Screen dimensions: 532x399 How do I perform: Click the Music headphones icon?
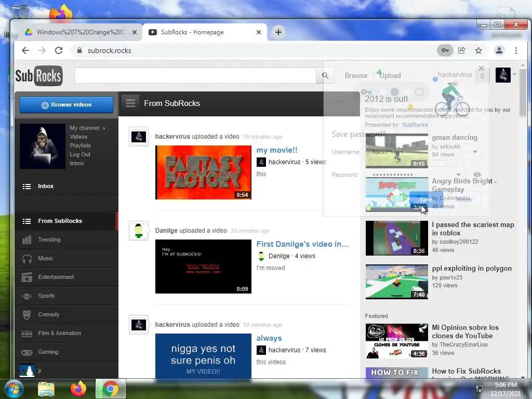click(x=27, y=259)
